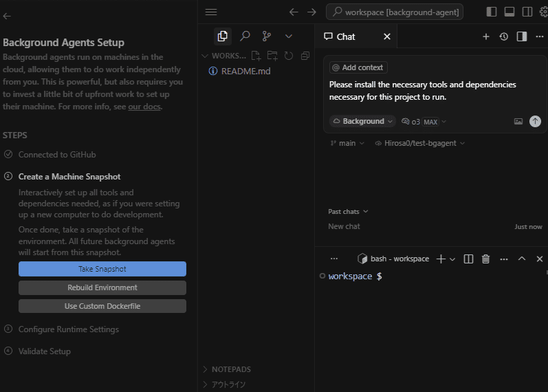This screenshot has width=548, height=392.
Task: Show chat history with clock icon
Action: (504, 36)
